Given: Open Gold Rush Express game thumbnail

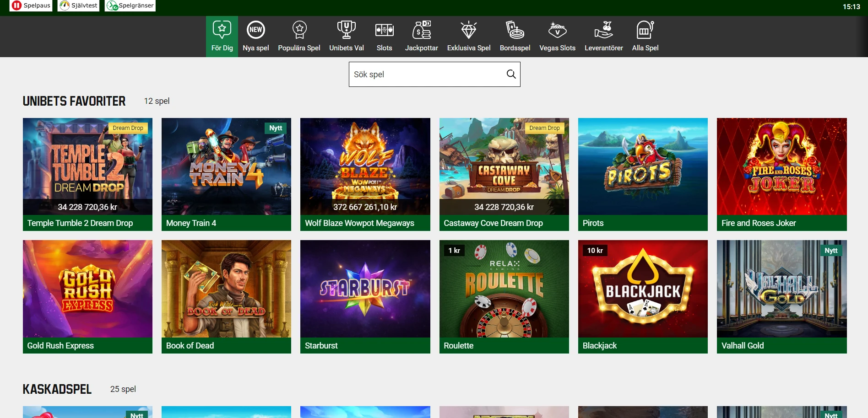Looking at the screenshot, I should tap(87, 289).
